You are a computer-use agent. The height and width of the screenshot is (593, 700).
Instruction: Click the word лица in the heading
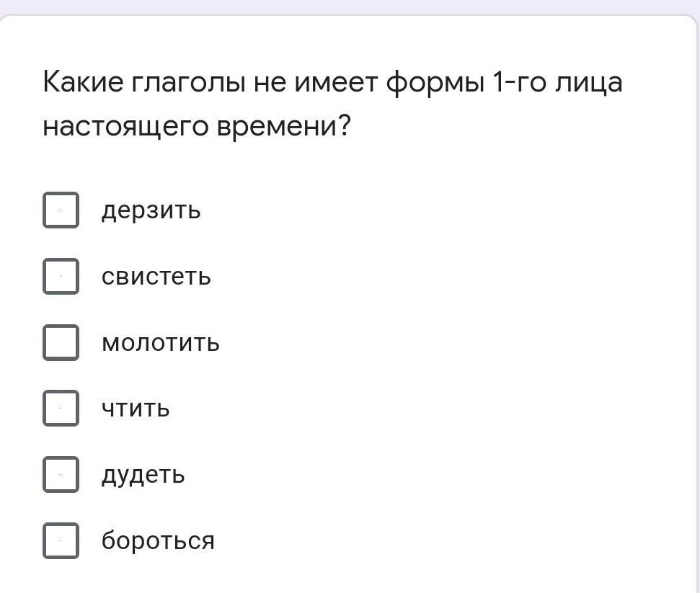(588, 84)
